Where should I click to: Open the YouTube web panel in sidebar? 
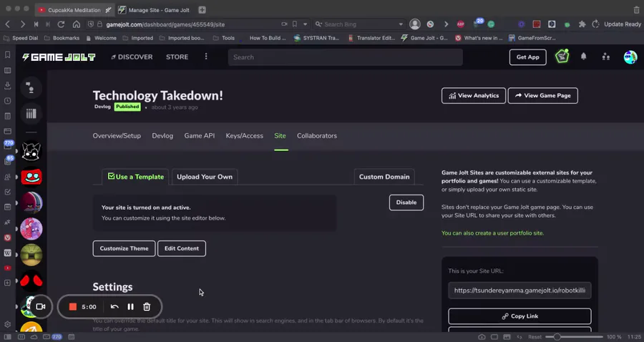pyautogui.click(x=7, y=268)
